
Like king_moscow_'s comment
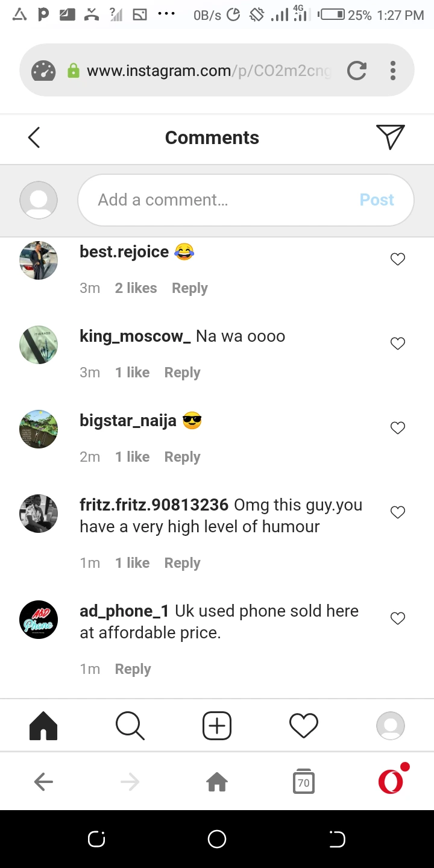398,344
